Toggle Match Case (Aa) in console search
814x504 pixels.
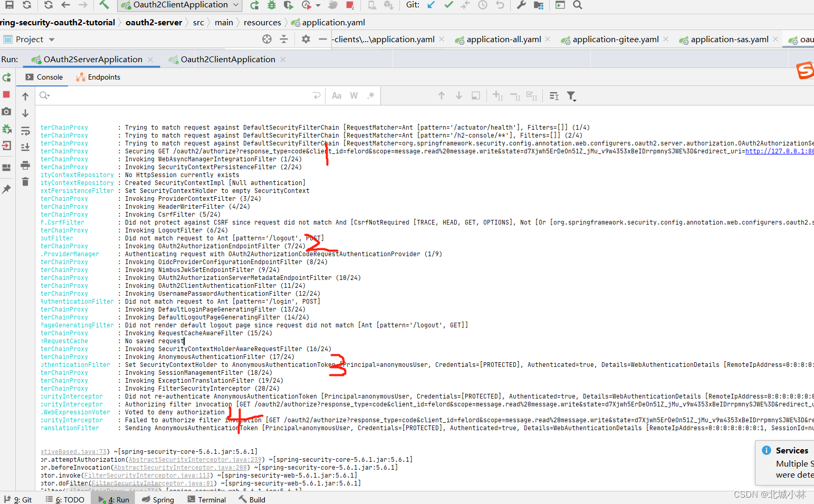tap(337, 95)
